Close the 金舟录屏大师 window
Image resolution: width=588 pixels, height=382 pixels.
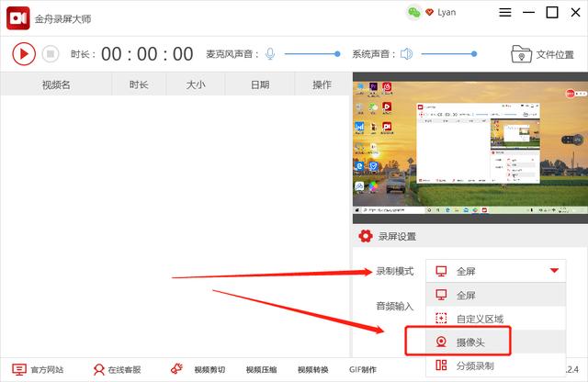[x=576, y=12]
